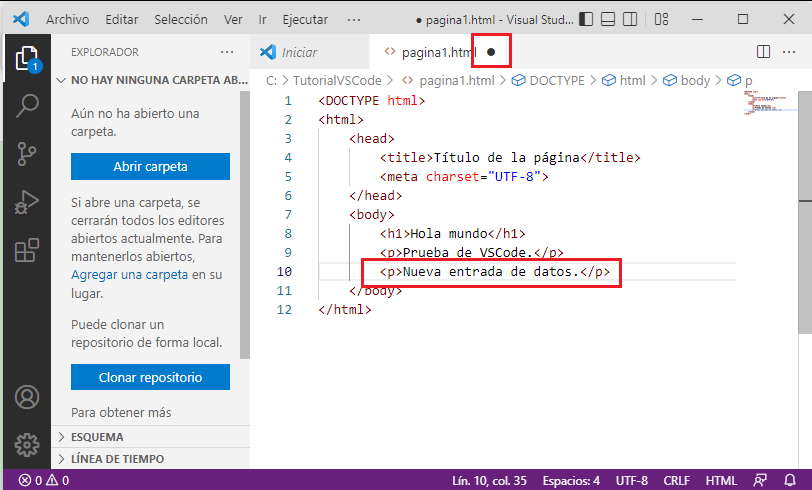Click the TutorialVSCode breadcrumb
This screenshot has width=812, height=490.
click(337, 80)
